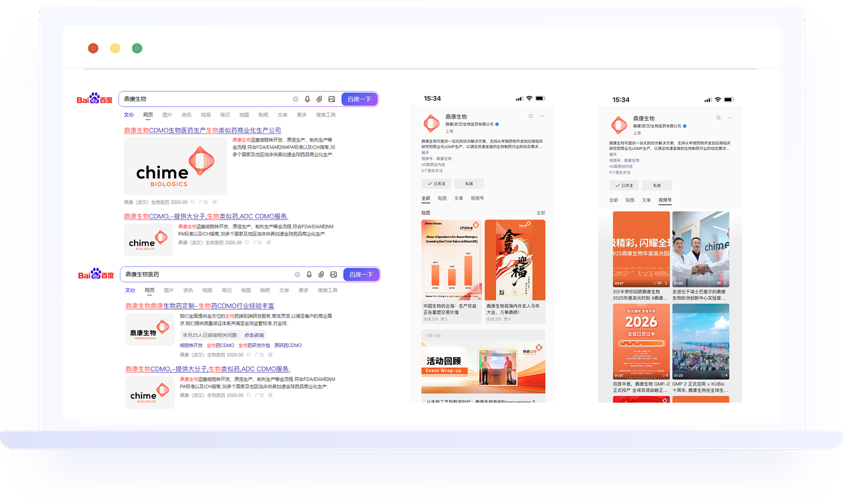Screen dimensions: 843x504
Task: Clear the 鼎康生物医药 search query with the X icon
Action: [297, 274]
